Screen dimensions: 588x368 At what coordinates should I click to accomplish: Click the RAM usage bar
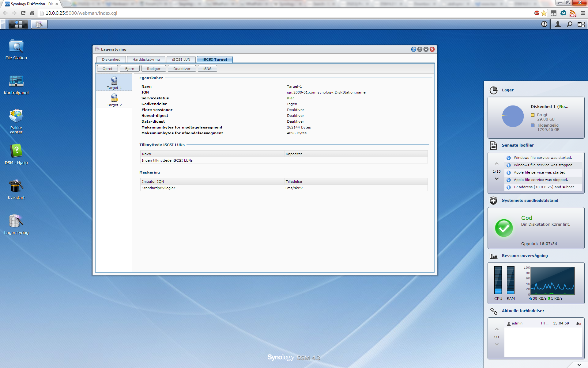(511, 280)
